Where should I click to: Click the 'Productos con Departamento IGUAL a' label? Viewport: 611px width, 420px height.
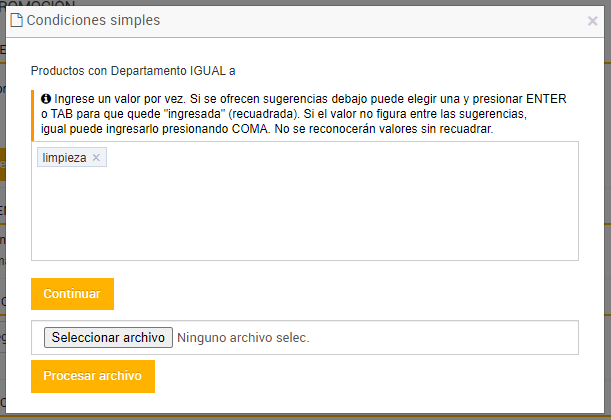(133, 71)
